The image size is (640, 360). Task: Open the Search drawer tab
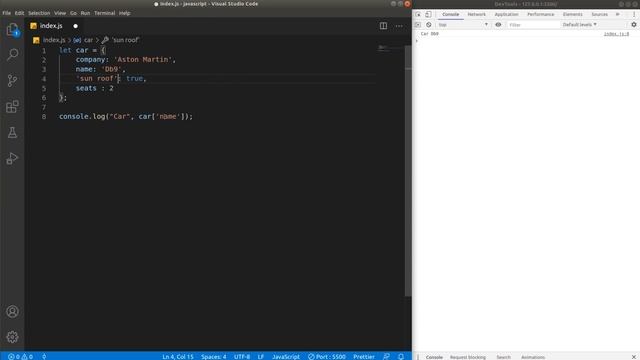coord(503,357)
